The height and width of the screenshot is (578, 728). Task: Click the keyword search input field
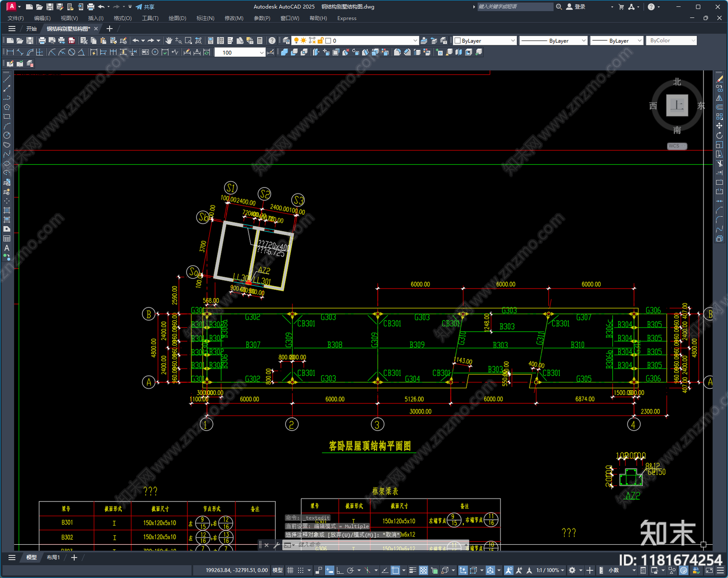click(515, 7)
